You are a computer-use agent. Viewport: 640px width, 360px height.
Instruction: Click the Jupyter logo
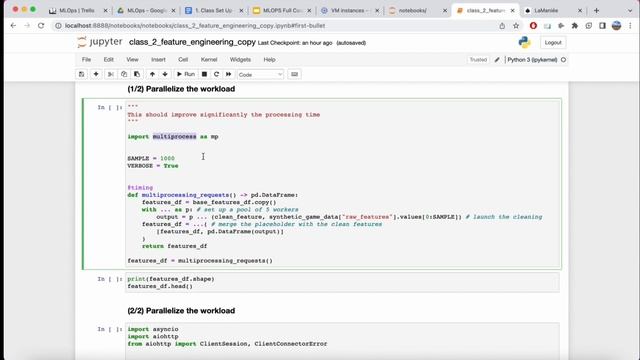coord(100,42)
